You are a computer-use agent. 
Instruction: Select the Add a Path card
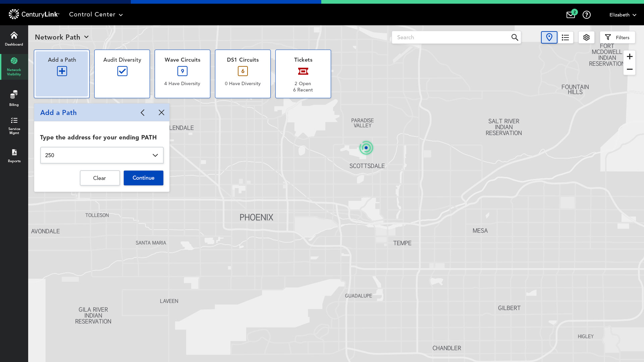coord(62,74)
